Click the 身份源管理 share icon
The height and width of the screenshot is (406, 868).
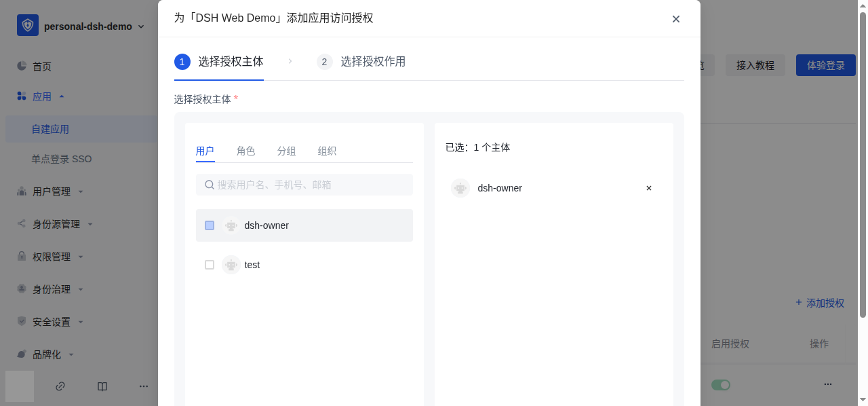click(x=22, y=224)
